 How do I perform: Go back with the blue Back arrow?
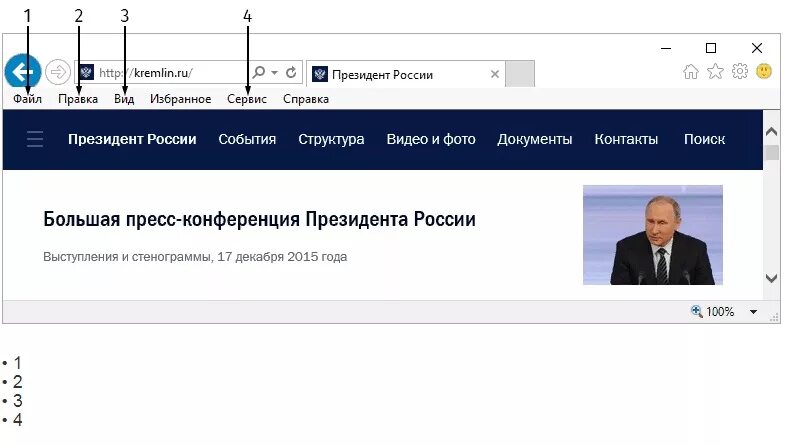click(x=23, y=72)
